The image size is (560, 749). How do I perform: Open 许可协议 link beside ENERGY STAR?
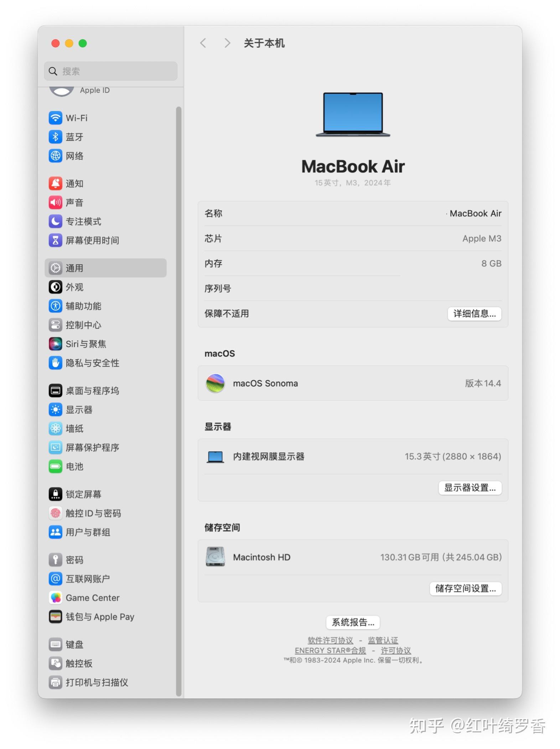[x=396, y=650]
